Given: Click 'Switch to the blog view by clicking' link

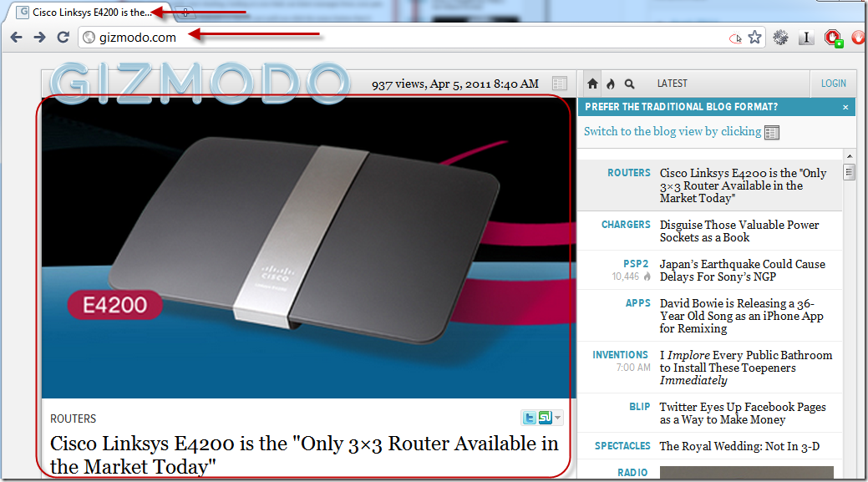Looking at the screenshot, I should (x=673, y=132).
